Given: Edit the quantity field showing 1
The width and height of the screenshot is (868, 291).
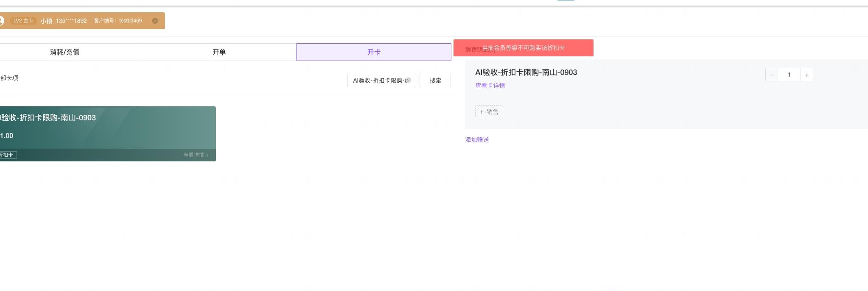Looking at the screenshot, I should coord(789,75).
